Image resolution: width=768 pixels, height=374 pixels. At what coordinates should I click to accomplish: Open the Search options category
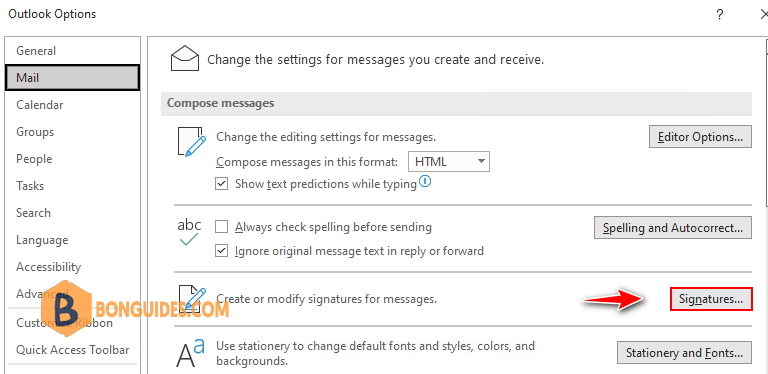72,213
